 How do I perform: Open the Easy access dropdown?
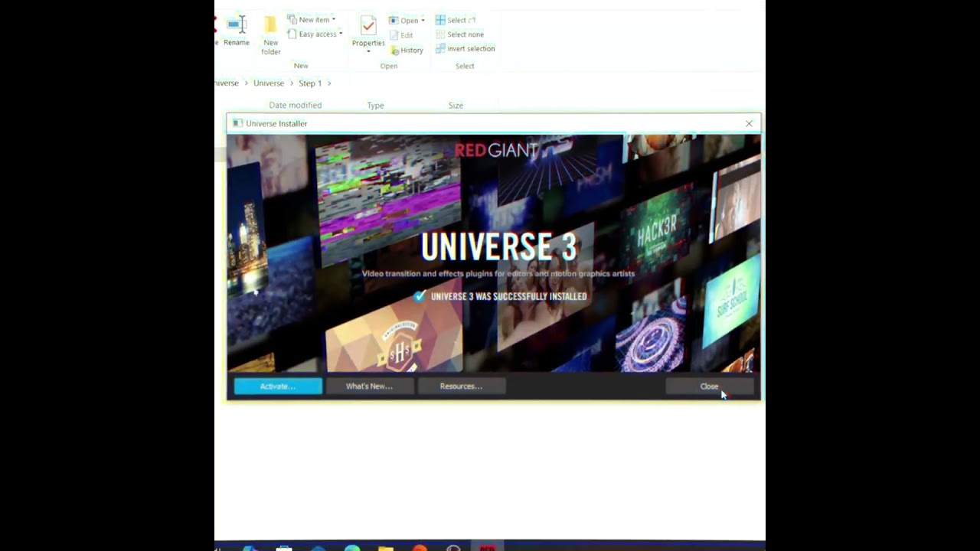point(315,34)
